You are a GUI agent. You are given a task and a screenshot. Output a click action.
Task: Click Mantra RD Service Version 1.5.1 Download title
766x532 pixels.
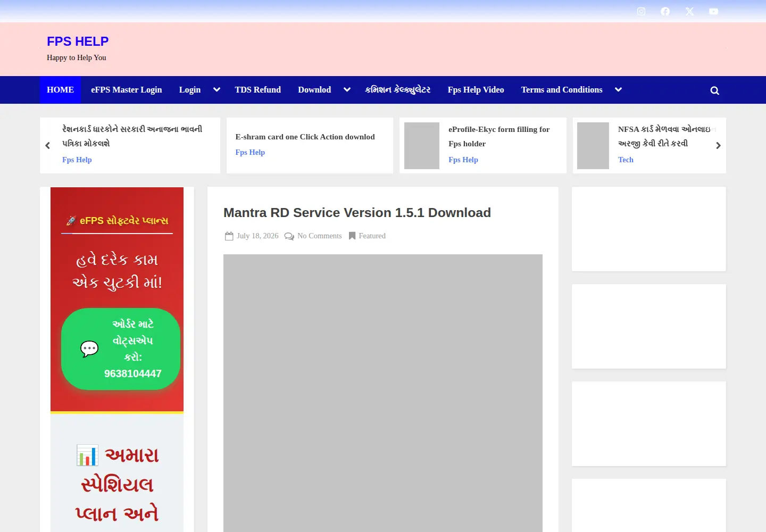click(x=357, y=213)
